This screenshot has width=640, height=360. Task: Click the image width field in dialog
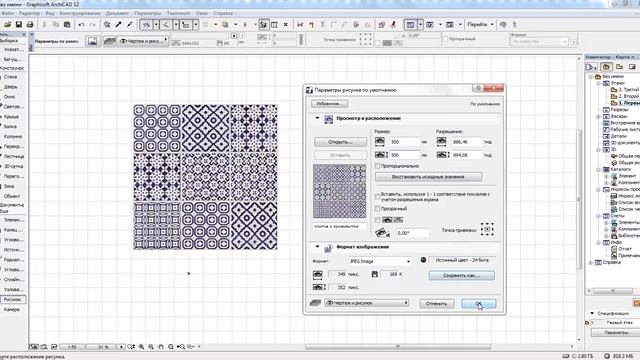pos(404,142)
